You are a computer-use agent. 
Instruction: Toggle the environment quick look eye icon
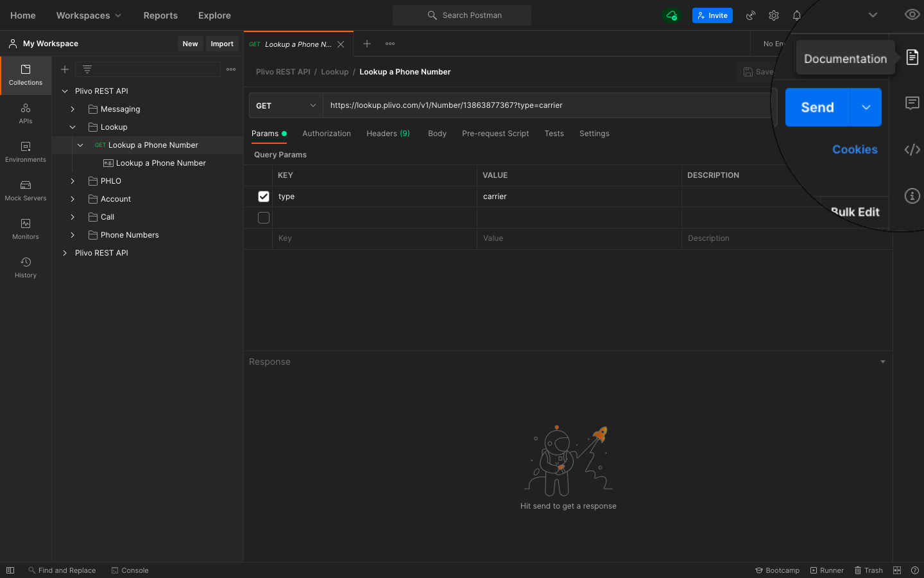[x=912, y=15]
